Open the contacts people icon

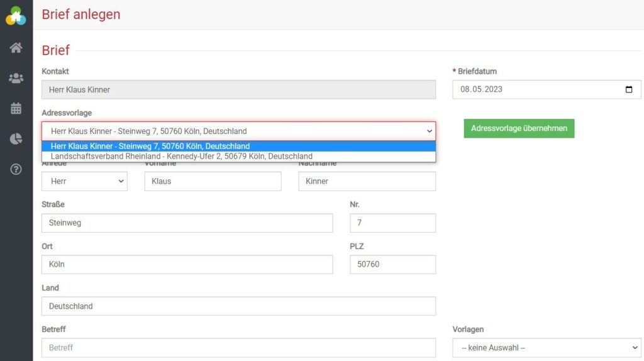pyautogui.click(x=16, y=78)
